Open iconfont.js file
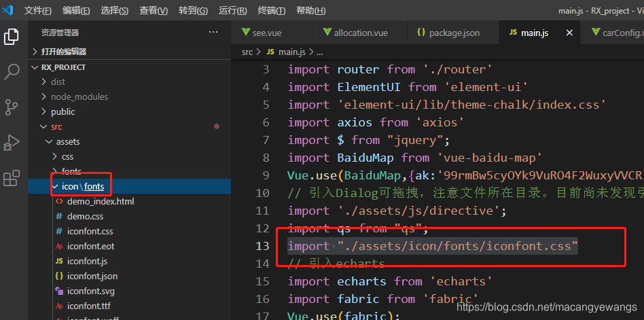 (129, 262)
